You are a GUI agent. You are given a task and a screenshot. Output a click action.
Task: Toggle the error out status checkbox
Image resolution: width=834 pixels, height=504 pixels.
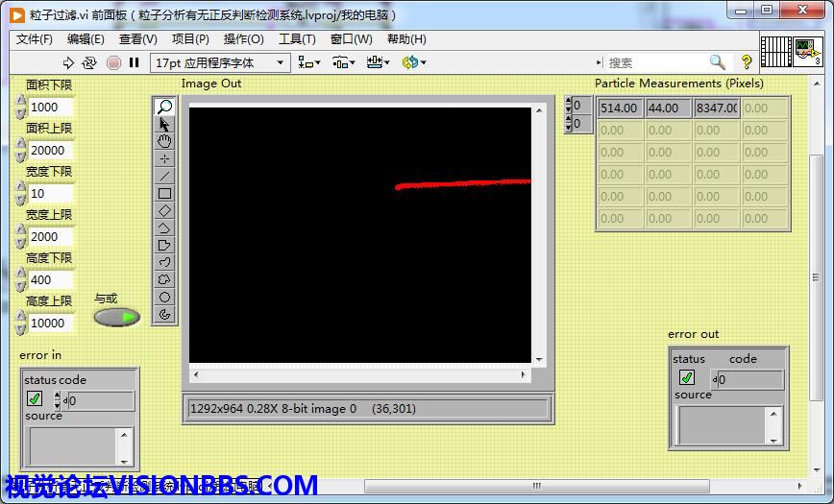click(x=686, y=378)
